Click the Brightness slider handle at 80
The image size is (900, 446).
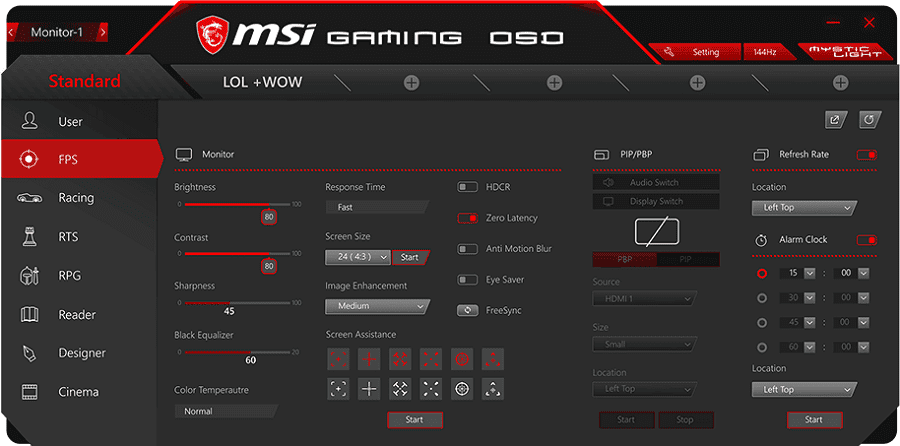coord(269,217)
